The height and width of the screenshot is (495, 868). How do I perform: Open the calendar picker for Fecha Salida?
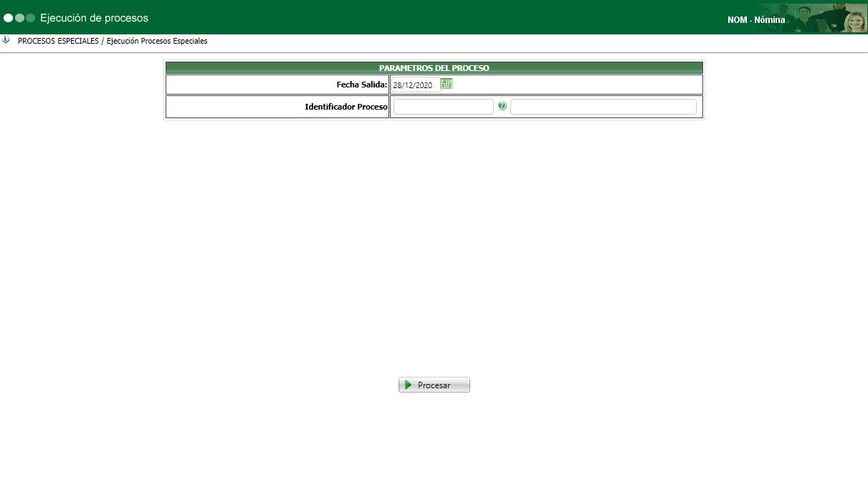(447, 84)
